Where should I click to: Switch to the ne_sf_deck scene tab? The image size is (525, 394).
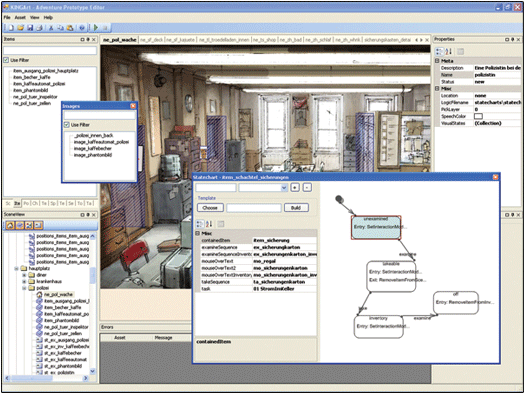pos(151,40)
